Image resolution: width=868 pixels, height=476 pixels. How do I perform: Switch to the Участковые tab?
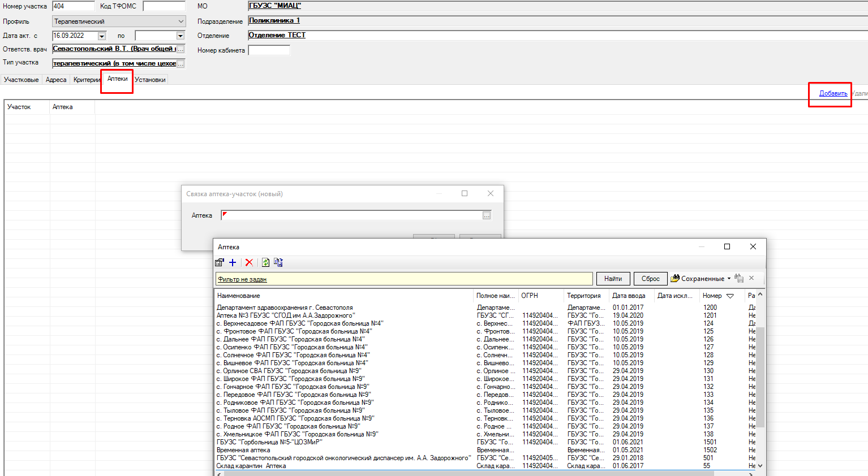[x=22, y=80]
